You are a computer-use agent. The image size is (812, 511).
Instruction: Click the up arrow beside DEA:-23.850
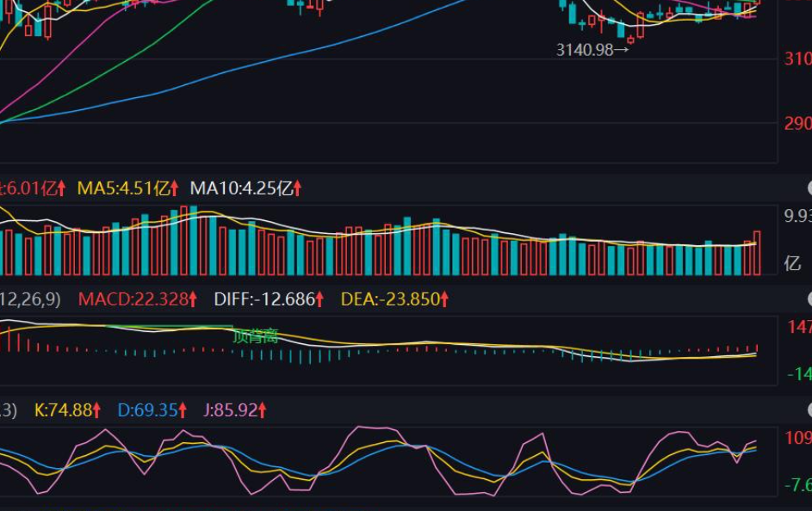[444, 301]
